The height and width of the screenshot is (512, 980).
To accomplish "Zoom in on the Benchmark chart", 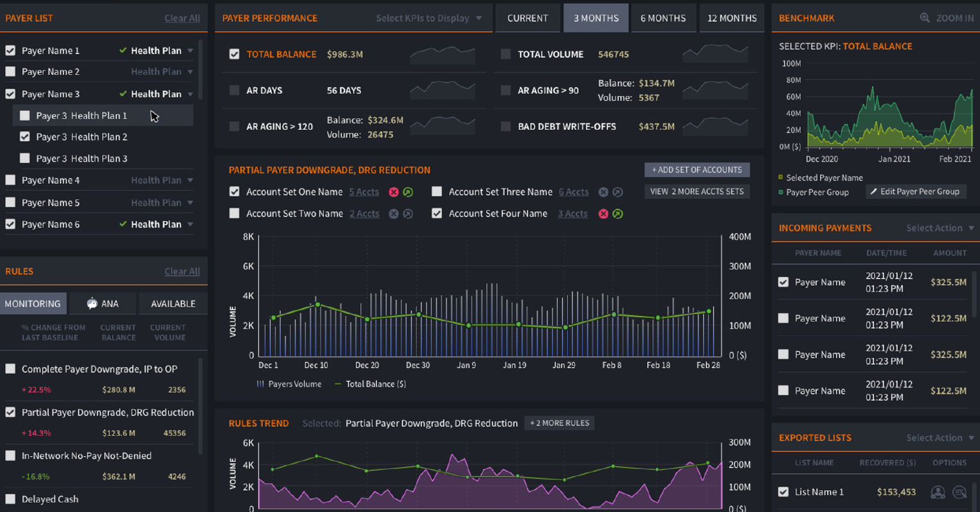I will [x=947, y=18].
